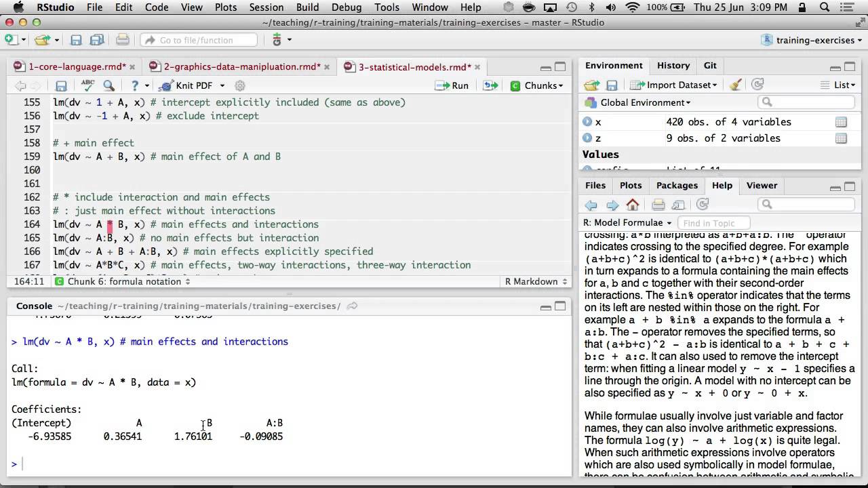The width and height of the screenshot is (868, 488).
Task: Open the Git tab
Action: point(710,65)
